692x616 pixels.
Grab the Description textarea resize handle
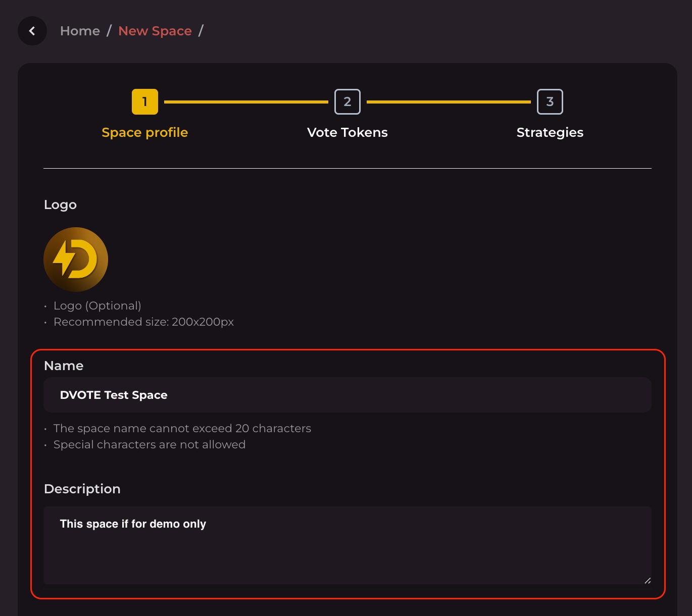[648, 581]
